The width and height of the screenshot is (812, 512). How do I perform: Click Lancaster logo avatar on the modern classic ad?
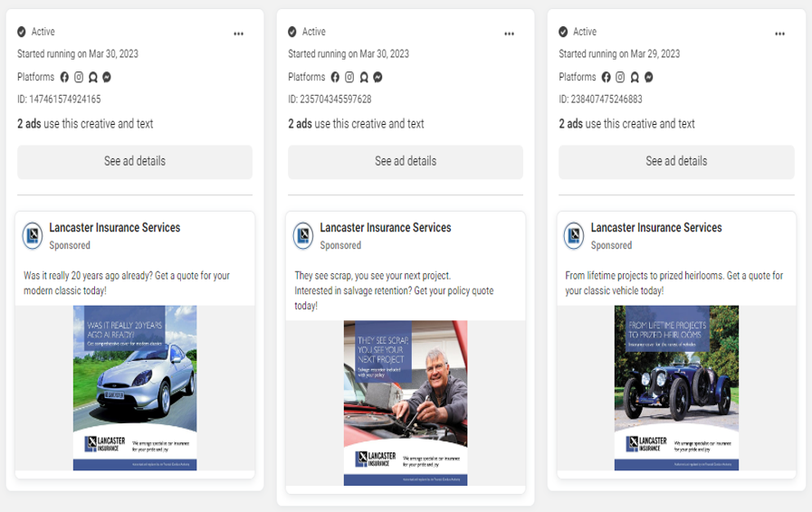point(33,236)
